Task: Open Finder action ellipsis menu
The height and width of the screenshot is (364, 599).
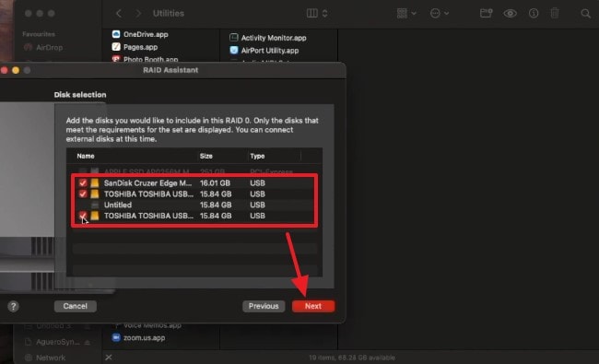Action: tap(439, 14)
